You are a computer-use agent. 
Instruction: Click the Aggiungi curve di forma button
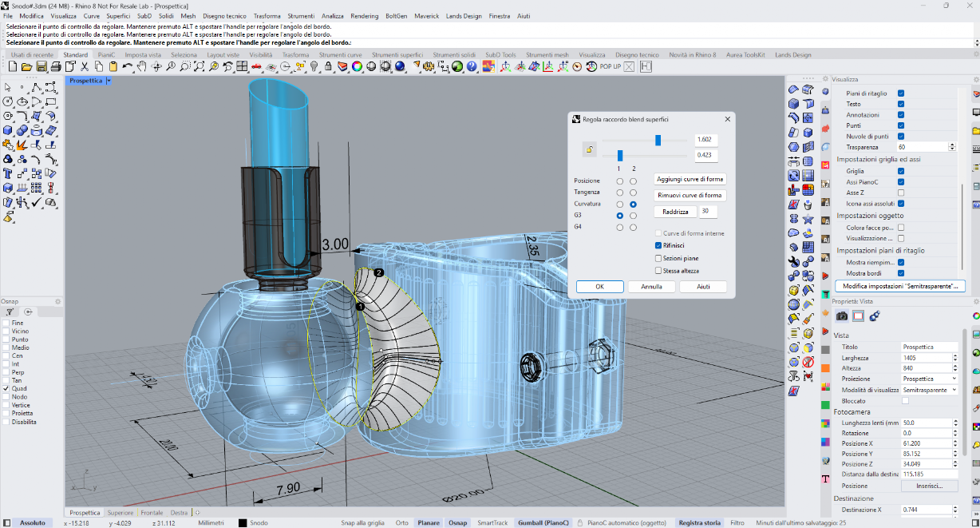click(x=690, y=179)
